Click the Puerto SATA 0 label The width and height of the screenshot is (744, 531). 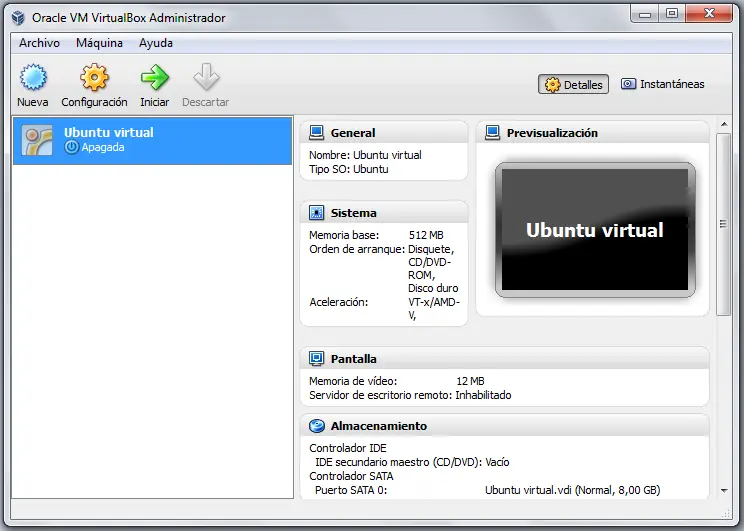pyautogui.click(x=351, y=490)
